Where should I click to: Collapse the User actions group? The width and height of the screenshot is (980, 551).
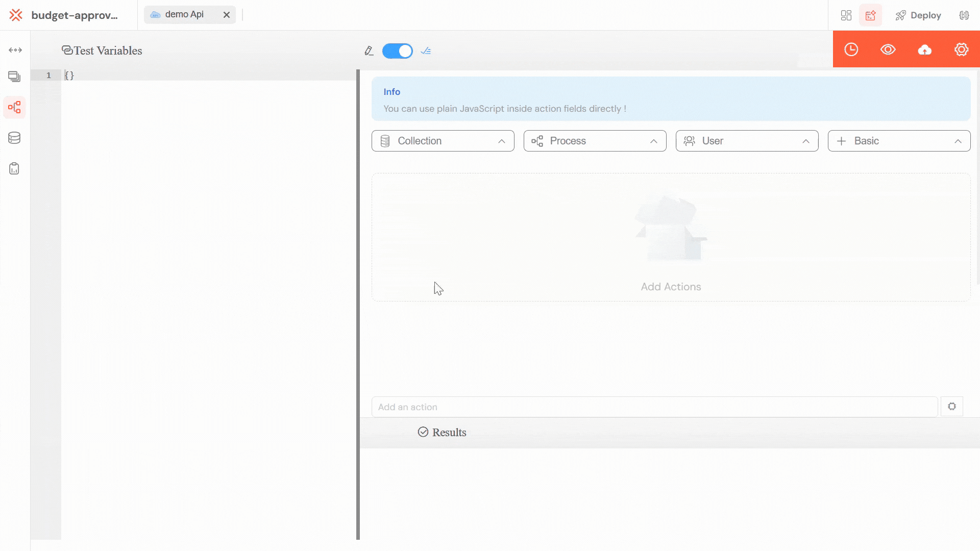tap(805, 141)
